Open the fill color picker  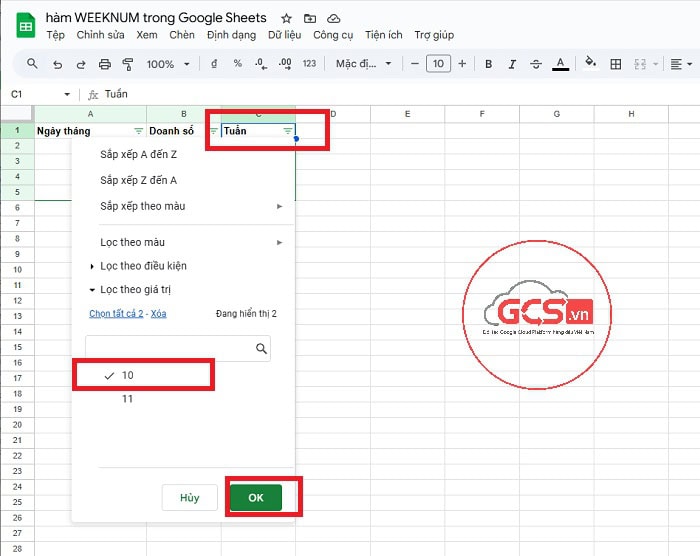coord(590,64)
